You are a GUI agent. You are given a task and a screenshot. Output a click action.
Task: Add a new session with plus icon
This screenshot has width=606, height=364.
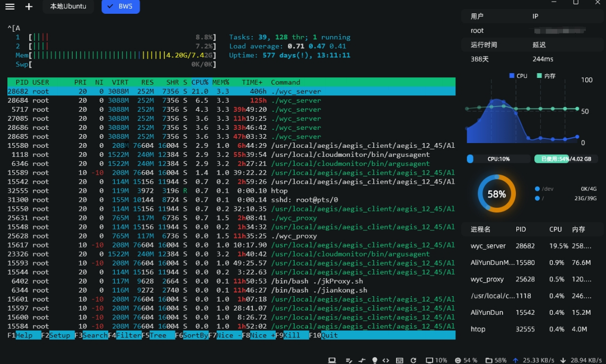29,7
